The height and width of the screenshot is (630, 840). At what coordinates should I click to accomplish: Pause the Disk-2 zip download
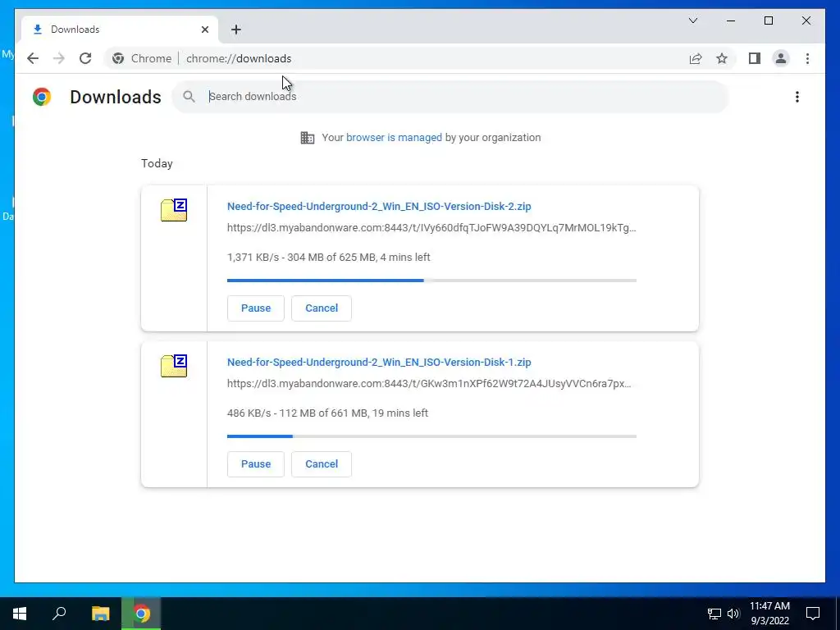(256, 308)
